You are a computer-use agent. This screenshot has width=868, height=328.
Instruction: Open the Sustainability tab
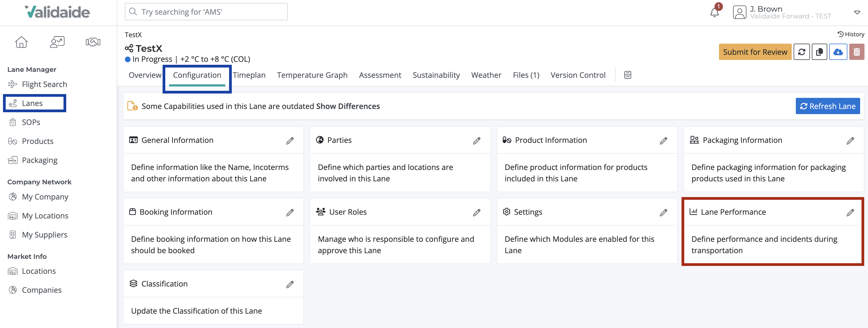(x=436, y=75)
